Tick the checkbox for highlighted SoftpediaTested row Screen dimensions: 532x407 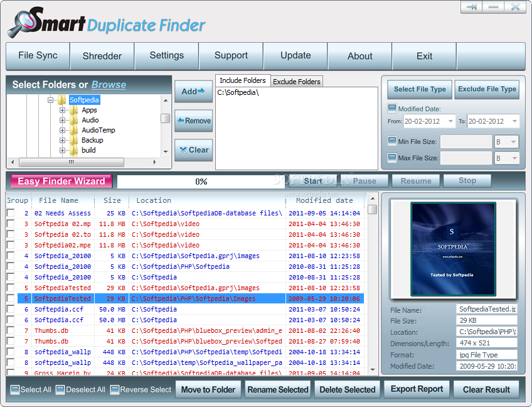11,298
